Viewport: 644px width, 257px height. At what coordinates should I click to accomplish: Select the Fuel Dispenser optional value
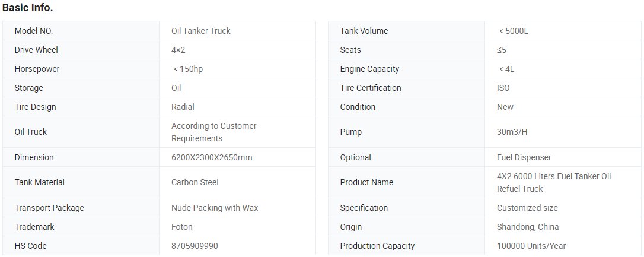tap(524, 157)
